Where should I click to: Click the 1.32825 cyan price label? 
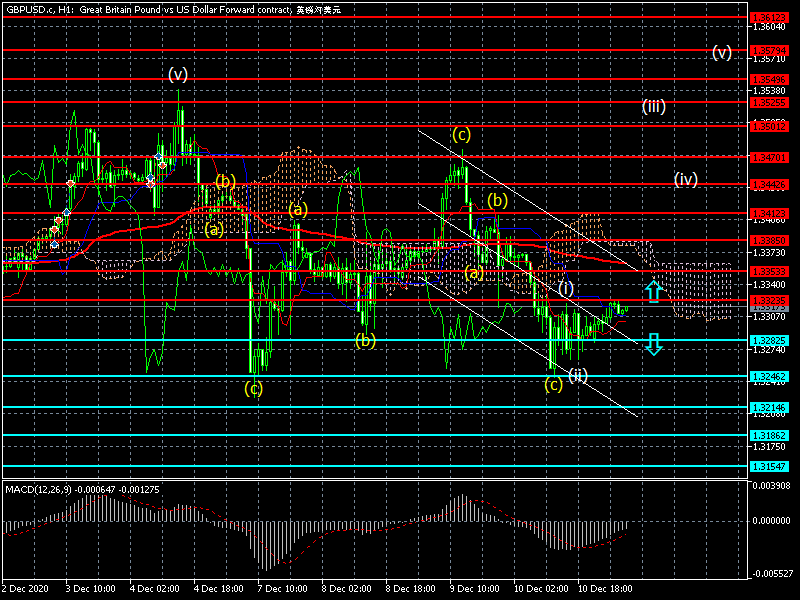(x=769, y=340)
